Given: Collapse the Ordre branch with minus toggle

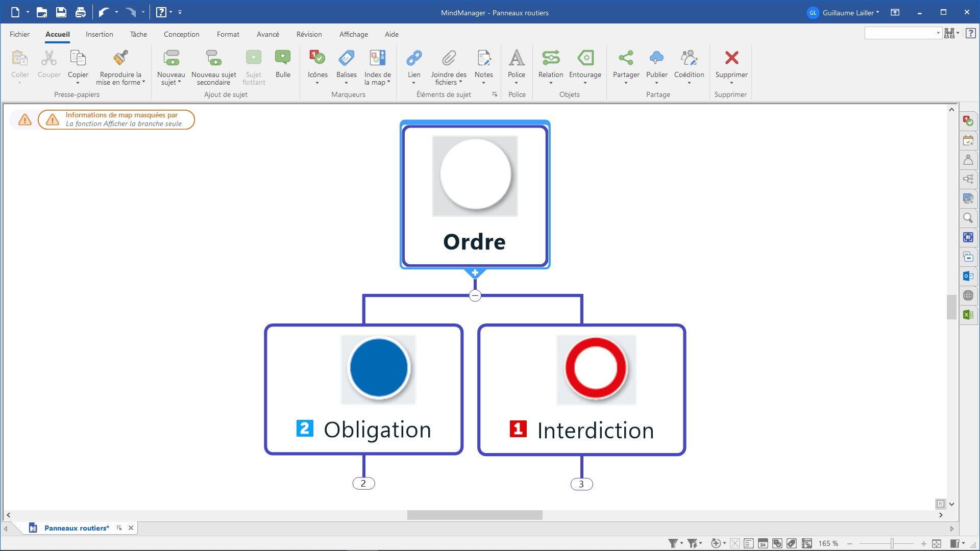Looking at the screenshot, I should [x=475, y=295].
